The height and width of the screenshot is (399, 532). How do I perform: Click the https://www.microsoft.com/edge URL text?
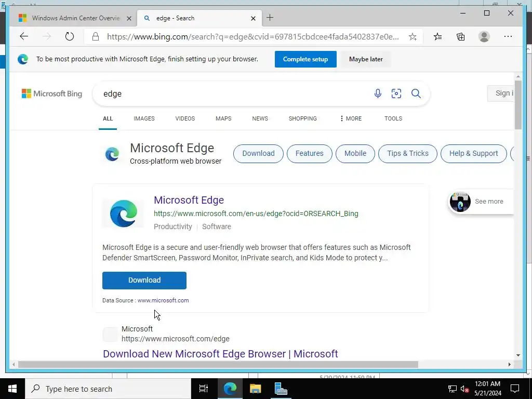(x=176, y=339)
